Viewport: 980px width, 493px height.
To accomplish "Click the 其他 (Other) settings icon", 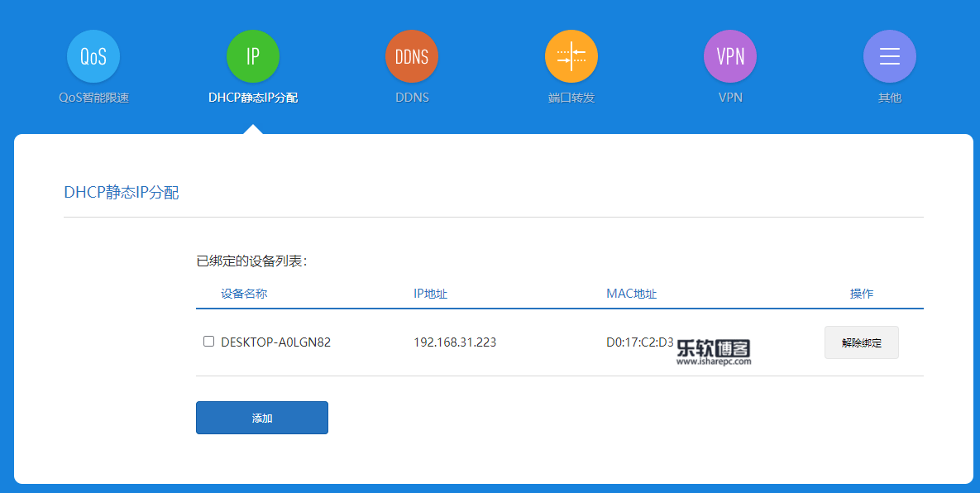I will coord(889,55).
